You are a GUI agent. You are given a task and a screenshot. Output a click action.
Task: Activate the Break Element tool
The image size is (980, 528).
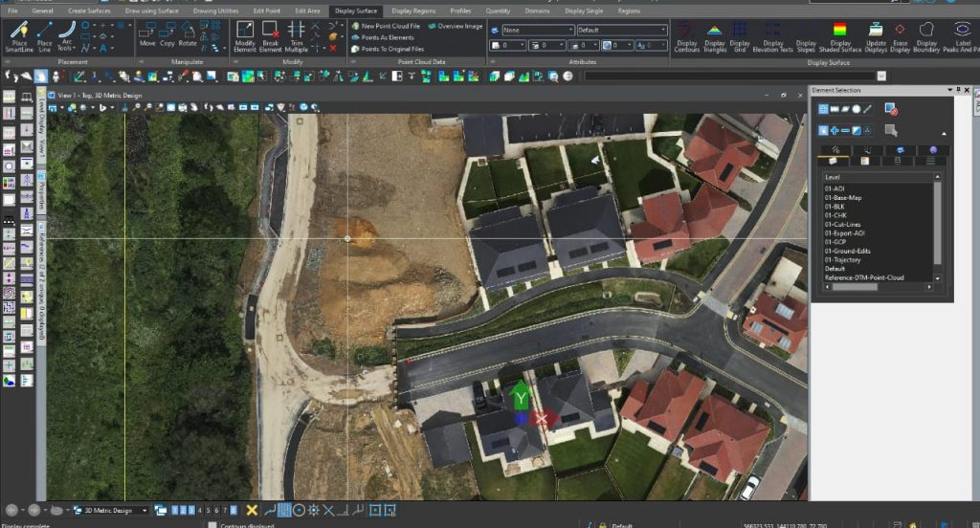pos(270,37)
